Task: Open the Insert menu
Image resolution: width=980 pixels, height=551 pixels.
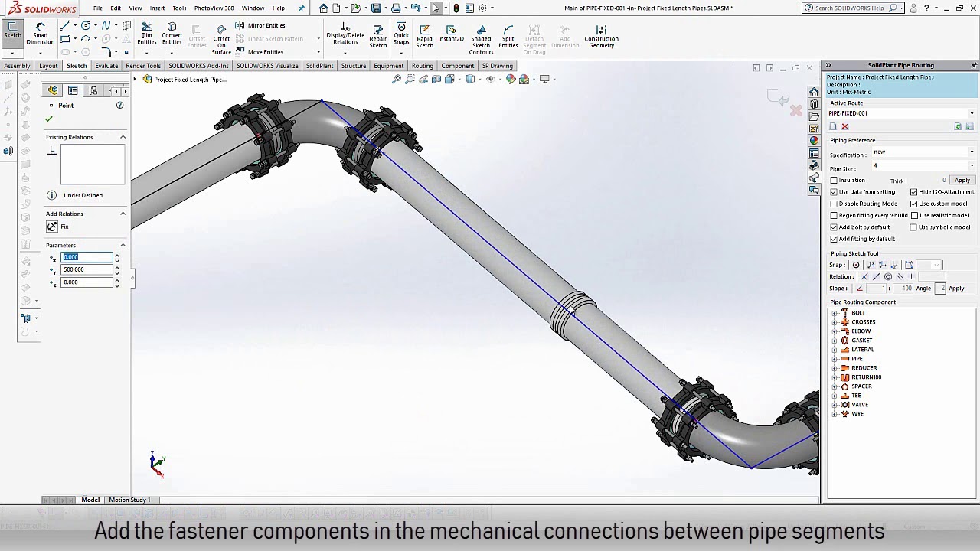Action: 157,8
